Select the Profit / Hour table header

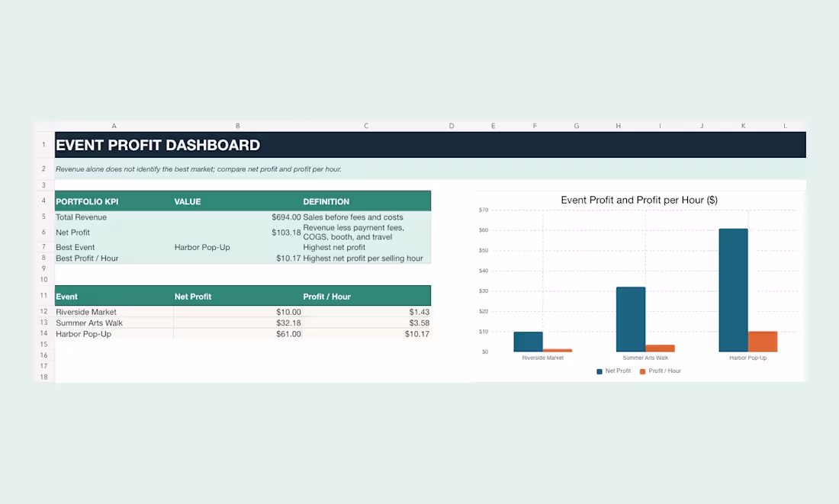[367, 296]
